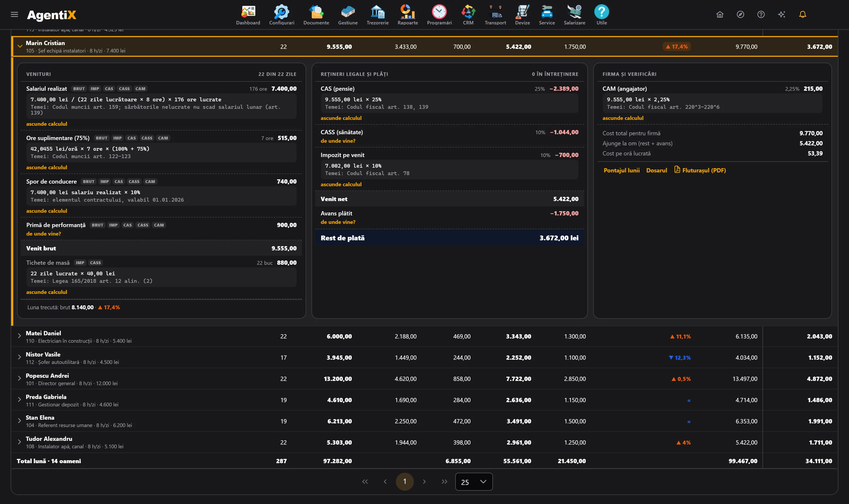Screen dimensions: 849x504
Task: Open the Rapoarte module
Action: (408, 15)
